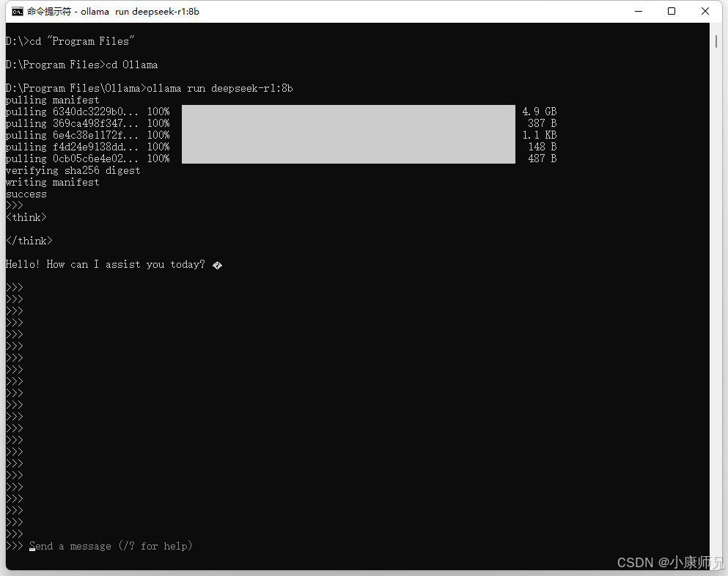Image resolution: width=728 pixels, height=576 pixels.
Task: Click the gray download progress bar
Action: pyautogui.click(x=348, y=134)
